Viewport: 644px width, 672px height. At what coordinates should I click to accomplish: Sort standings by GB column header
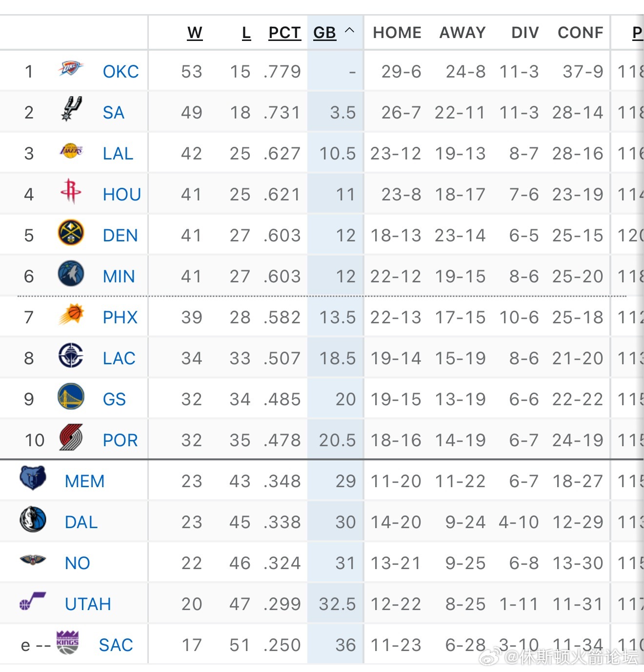(324, 33)
